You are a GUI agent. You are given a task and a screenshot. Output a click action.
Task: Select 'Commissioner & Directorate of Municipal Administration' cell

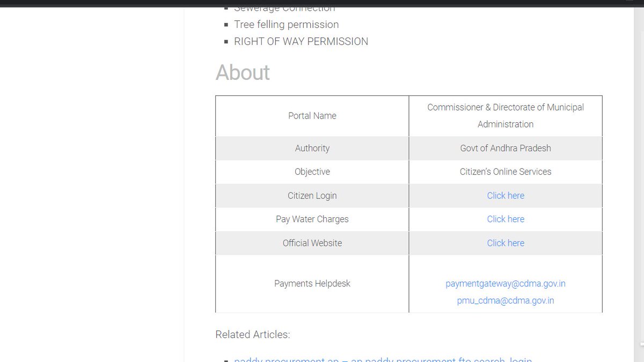506,116
